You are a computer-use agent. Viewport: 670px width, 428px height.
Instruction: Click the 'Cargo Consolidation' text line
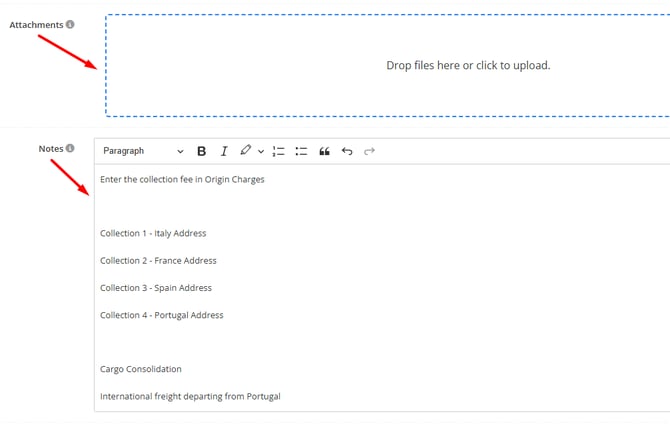(x=140, y=369)
